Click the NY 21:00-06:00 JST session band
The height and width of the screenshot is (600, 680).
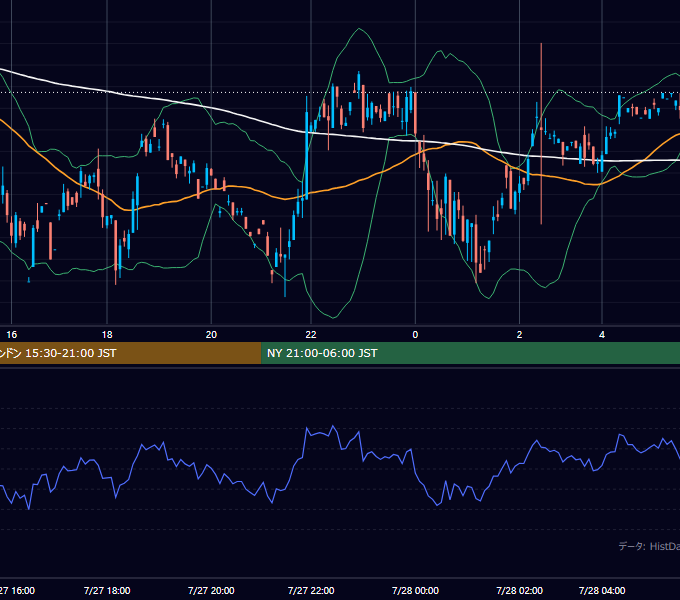point(471,353)
